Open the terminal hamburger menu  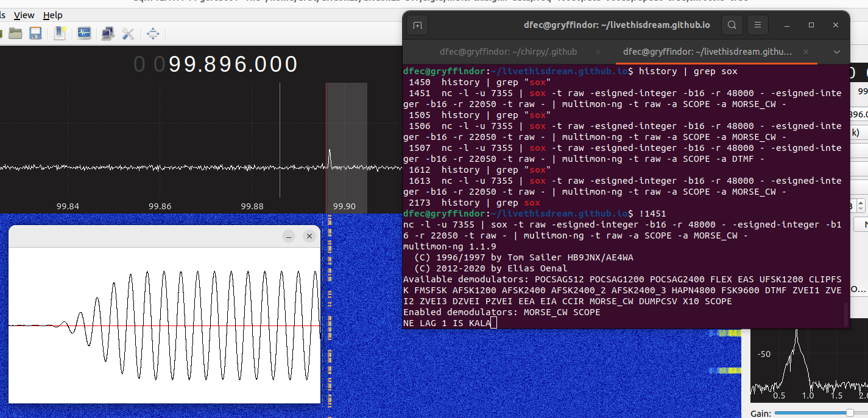pos(758,25)
